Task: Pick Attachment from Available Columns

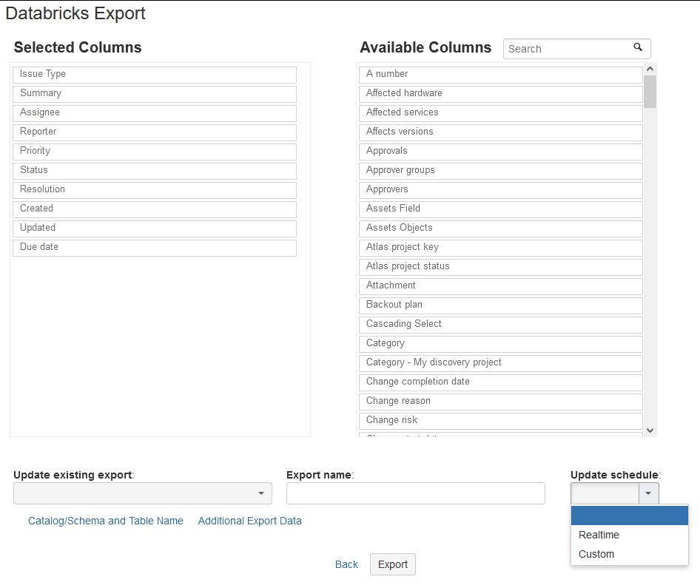Action: click(x=501, y=286)
